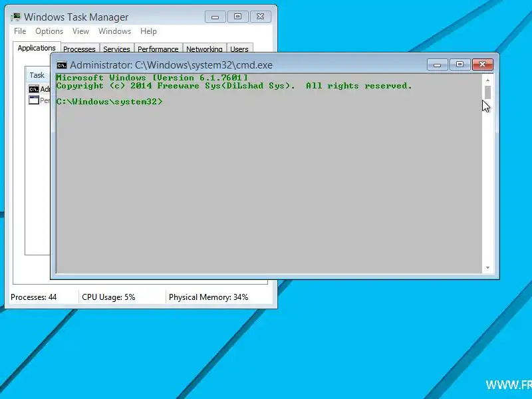Screen dimensions: 532x399
Task: Open the Help menu in Task Manager
Action: coord(148,31)
